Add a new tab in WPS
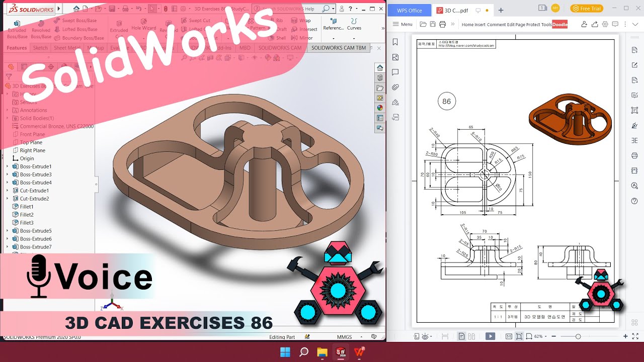Viewport: 644px width, 362px height. tap(501, 11)
